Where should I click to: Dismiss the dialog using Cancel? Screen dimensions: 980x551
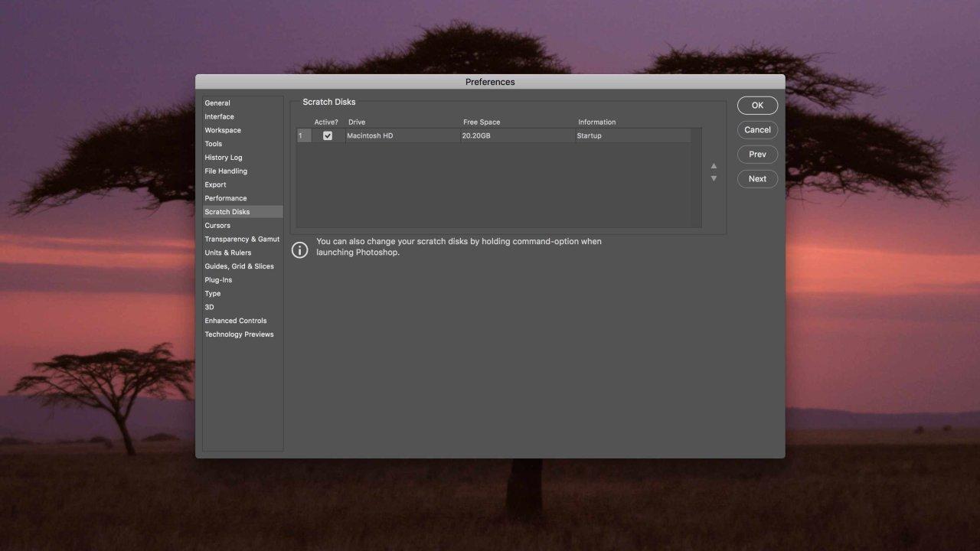coord(757,129)
